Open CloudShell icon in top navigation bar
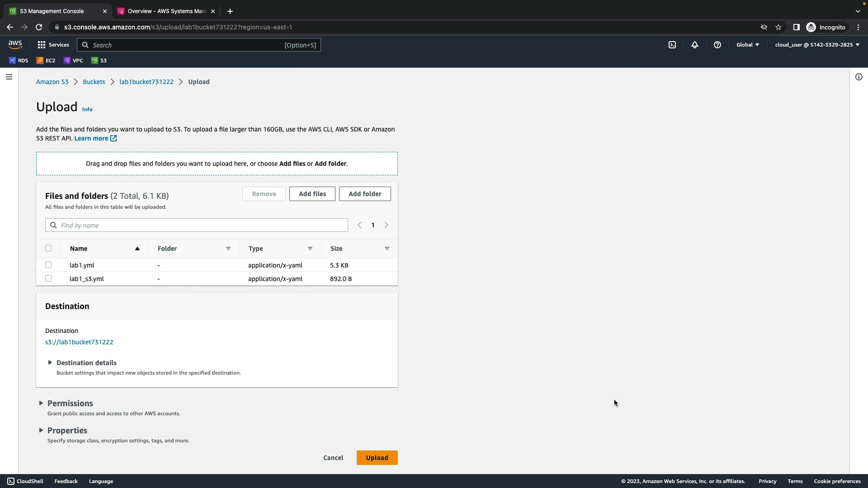Screen dimensions: 868x488 (672, 45)
